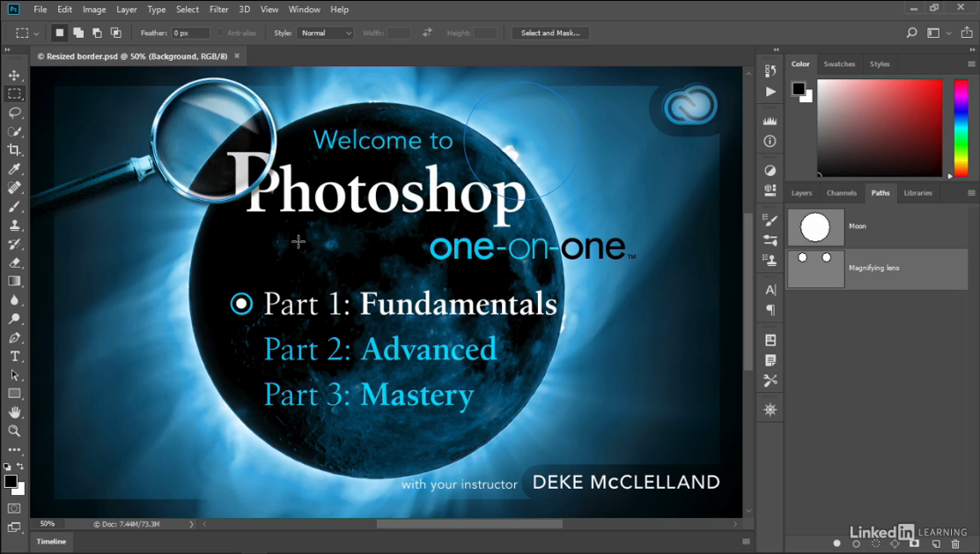Viewport: 980px width, 554px height.
Task: Select the Pen tool
Action: coord(14,337)
